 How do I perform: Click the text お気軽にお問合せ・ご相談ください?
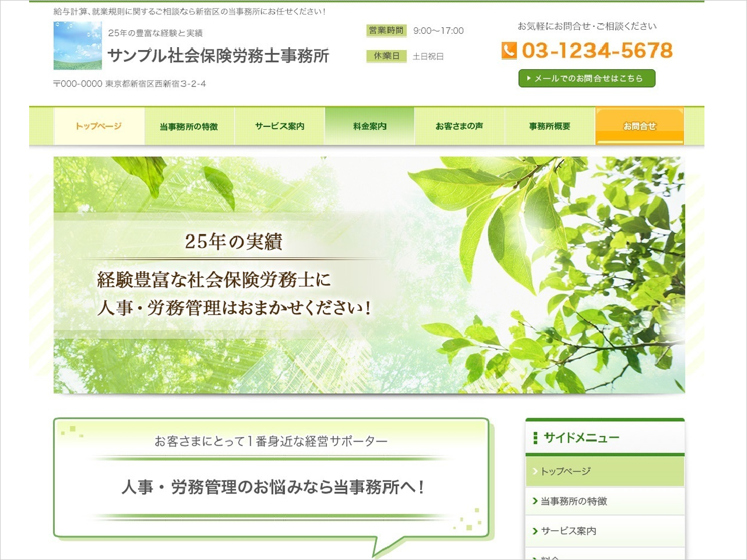click(587, 26)
